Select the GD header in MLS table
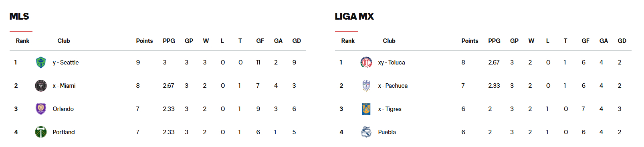This screenshot has width=644, height=147. [297, 41]
